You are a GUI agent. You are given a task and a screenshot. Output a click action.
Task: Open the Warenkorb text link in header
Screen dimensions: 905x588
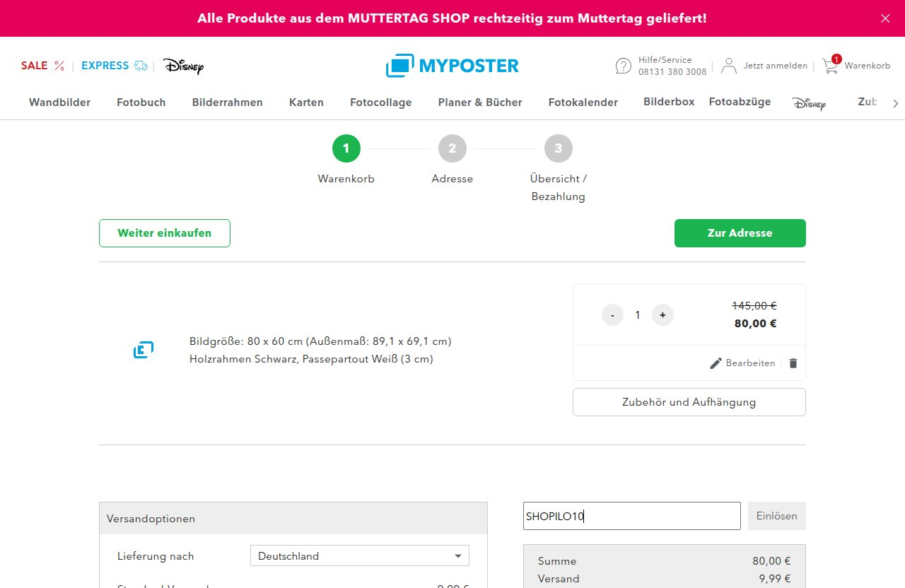pos(867,66)
